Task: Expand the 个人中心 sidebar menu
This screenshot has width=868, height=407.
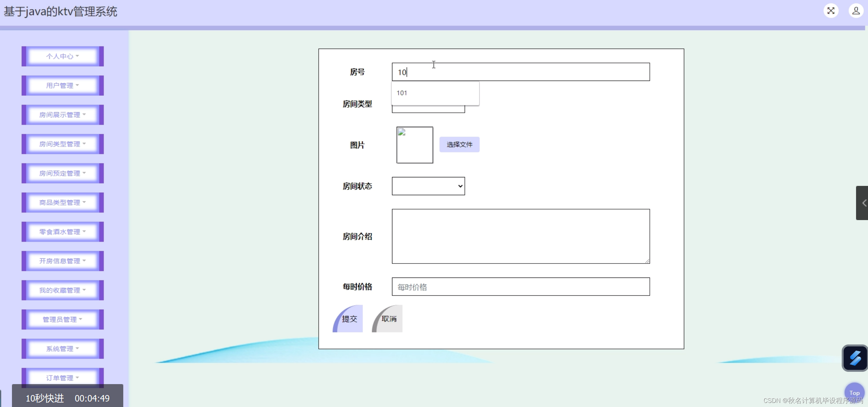Action: (62, 56)
